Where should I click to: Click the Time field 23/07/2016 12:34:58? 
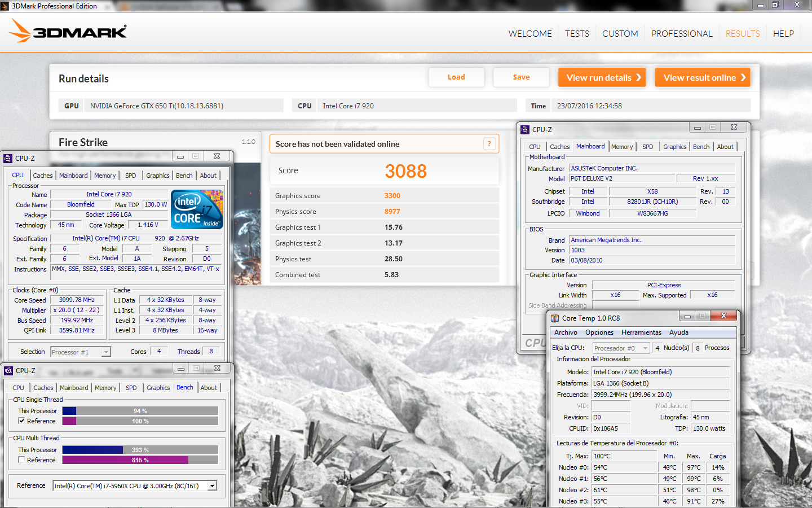pos(651,106)
